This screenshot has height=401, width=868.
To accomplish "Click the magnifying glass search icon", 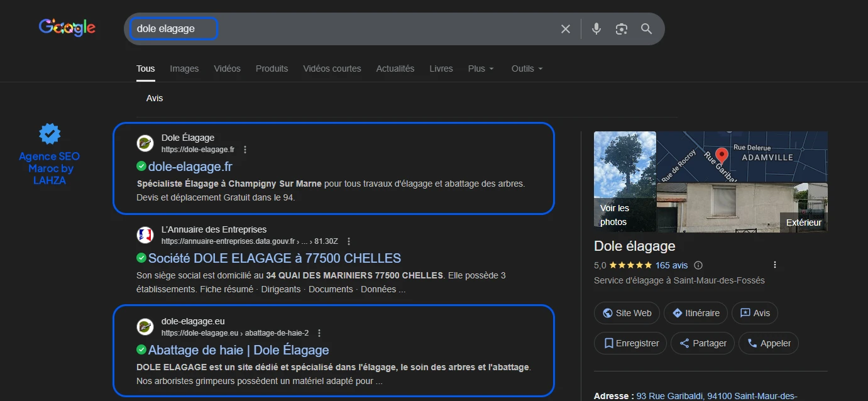I will tap(646, 29).
